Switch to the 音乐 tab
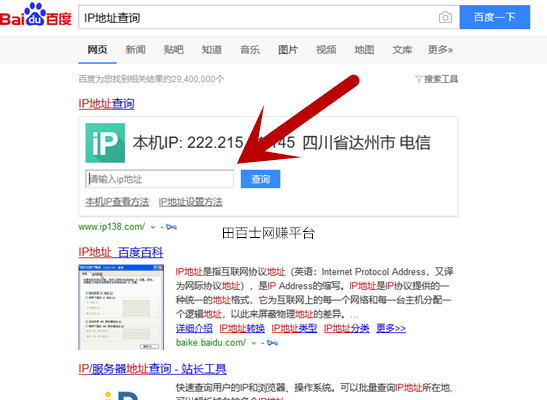The height and width of the screenshot is (400, 547). [x=250, y=50]
